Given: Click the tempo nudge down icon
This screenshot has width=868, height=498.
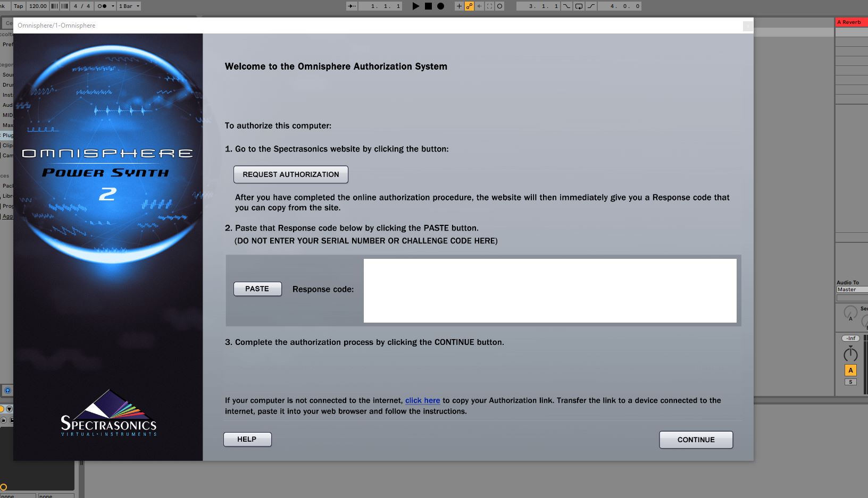Looking at the screenshot, I should [x=54, y=6].
